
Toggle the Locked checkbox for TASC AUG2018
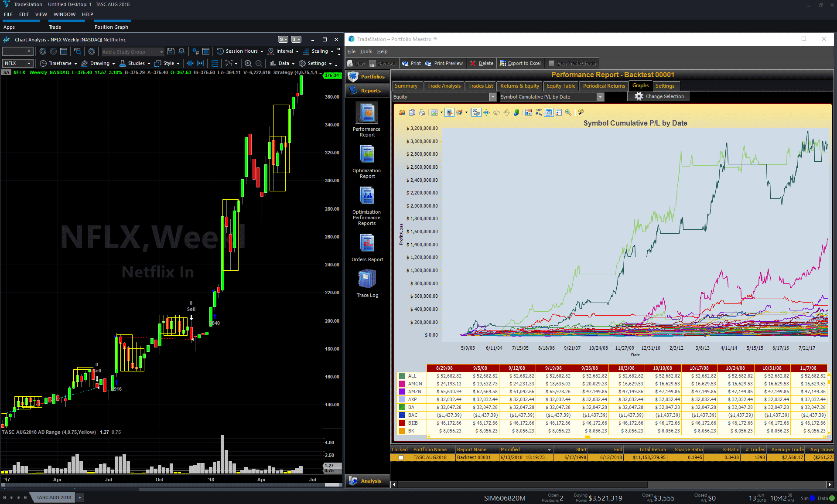pos(401,458)
